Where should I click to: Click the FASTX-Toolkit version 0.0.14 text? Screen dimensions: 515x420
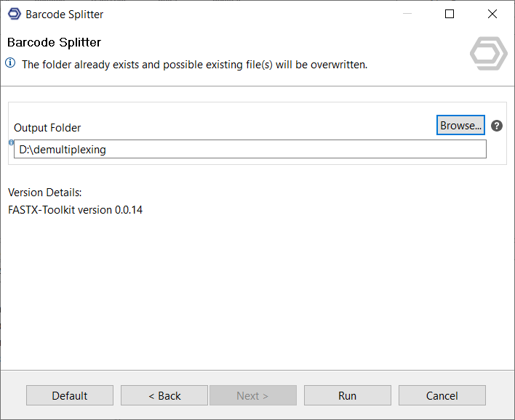click(76, 210)
